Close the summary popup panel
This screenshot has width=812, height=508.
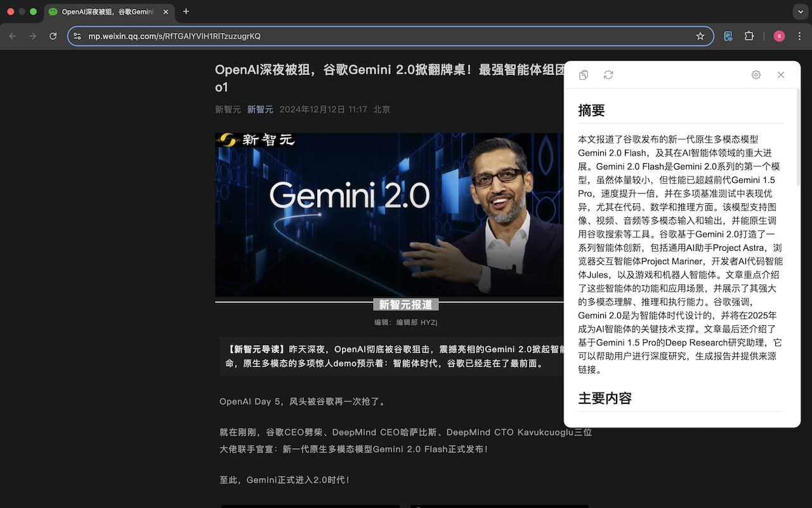[x=781, y=75]
